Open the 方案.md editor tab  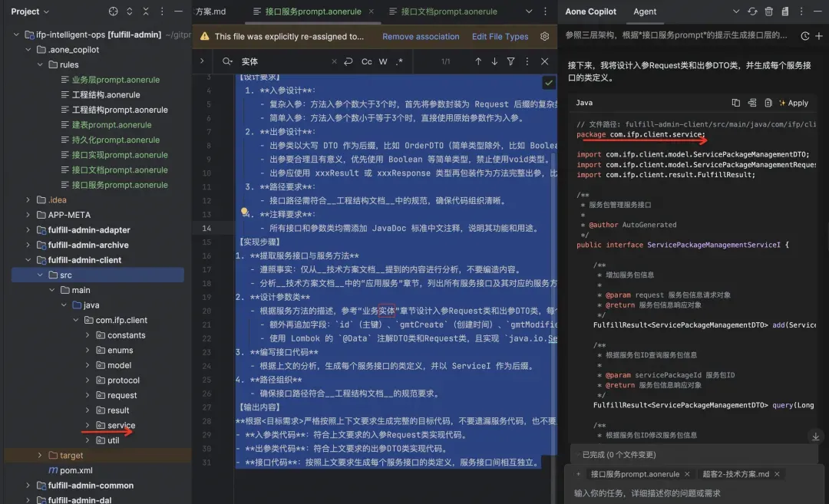(x=210, y=11)
